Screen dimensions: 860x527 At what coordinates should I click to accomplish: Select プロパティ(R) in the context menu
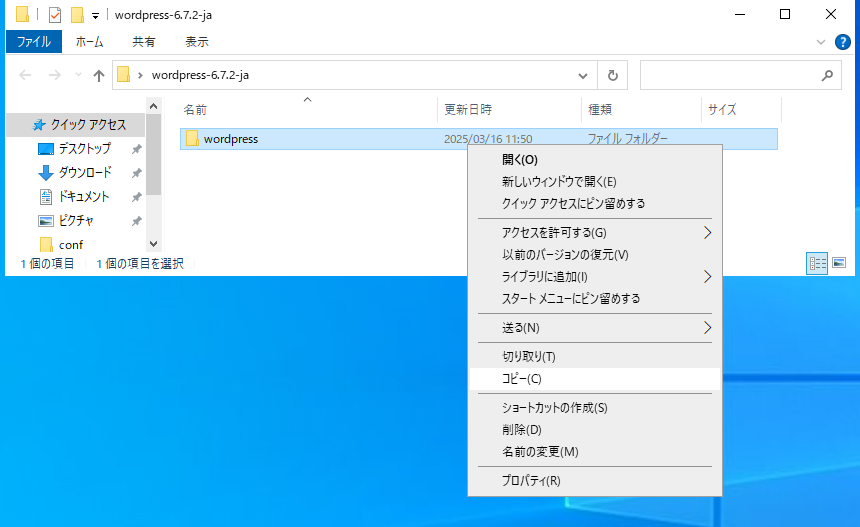(531, 481)
